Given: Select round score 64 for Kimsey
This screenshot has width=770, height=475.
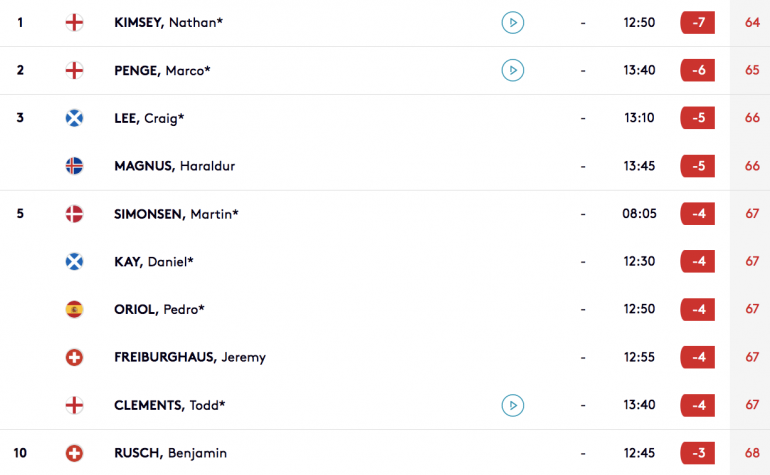Looking at the screenshot, I should click(752, 23).
